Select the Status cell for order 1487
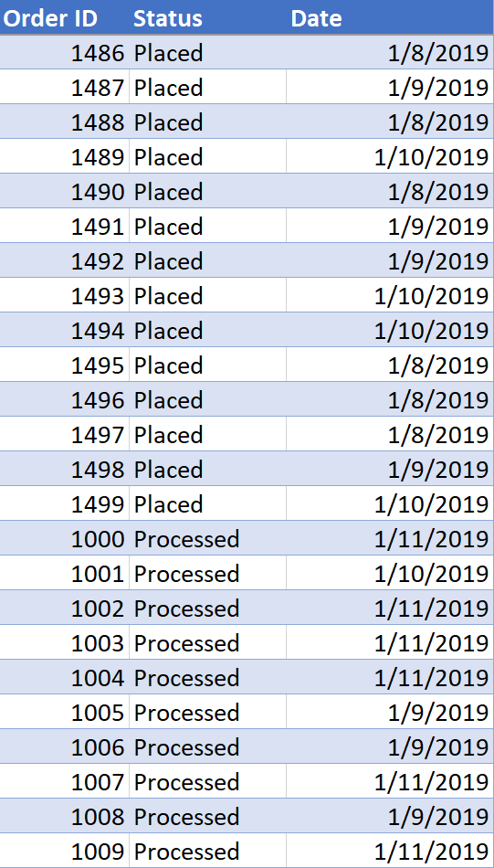 coord(208,88)
